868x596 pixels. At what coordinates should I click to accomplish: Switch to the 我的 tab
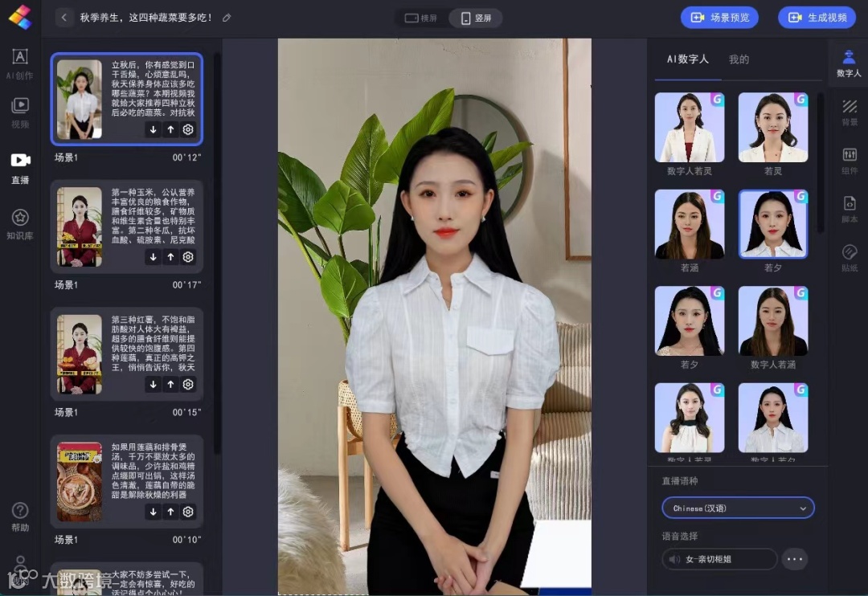(x=739, y=59)
